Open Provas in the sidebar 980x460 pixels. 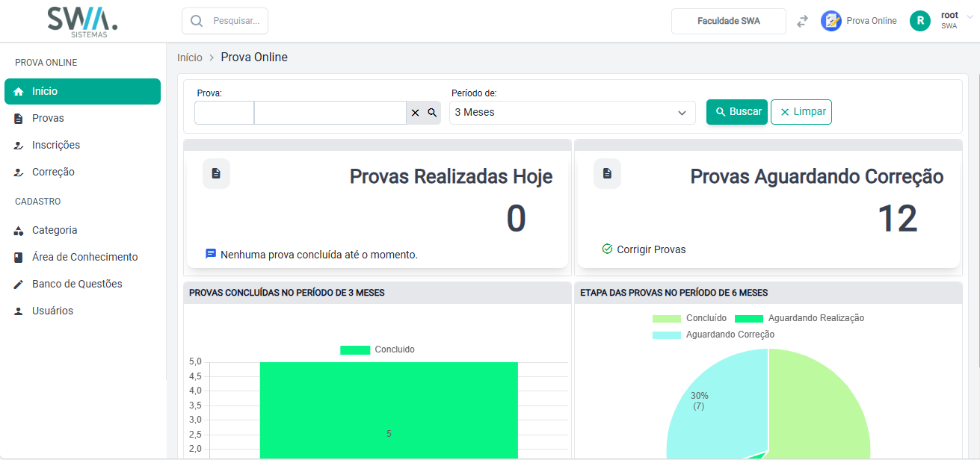coord(82,118)
